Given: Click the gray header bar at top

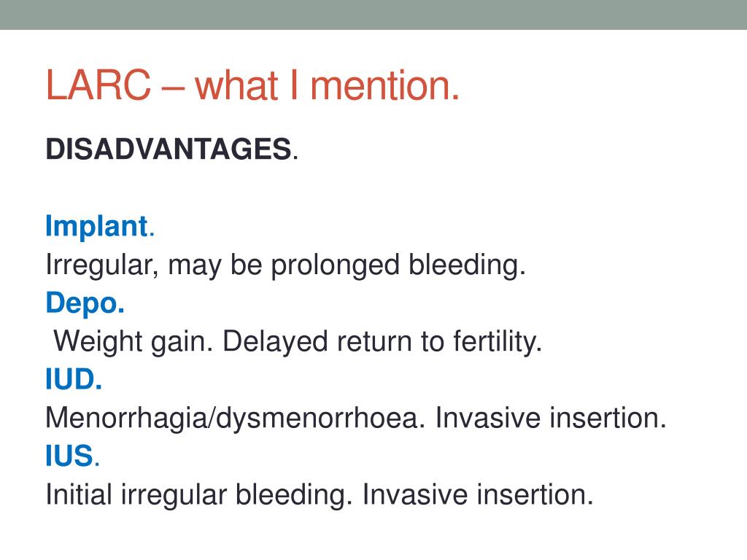Looking at the screenshot, I should point(373,15).
